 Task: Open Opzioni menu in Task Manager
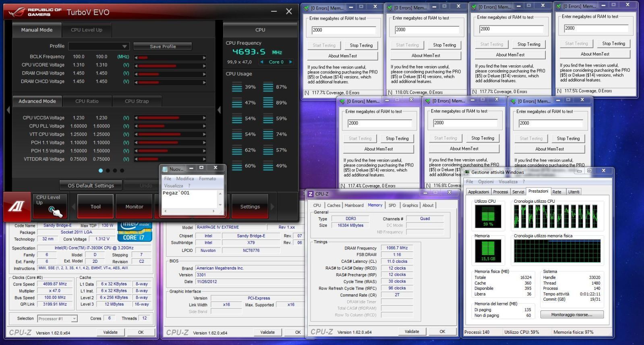[486, 182]
